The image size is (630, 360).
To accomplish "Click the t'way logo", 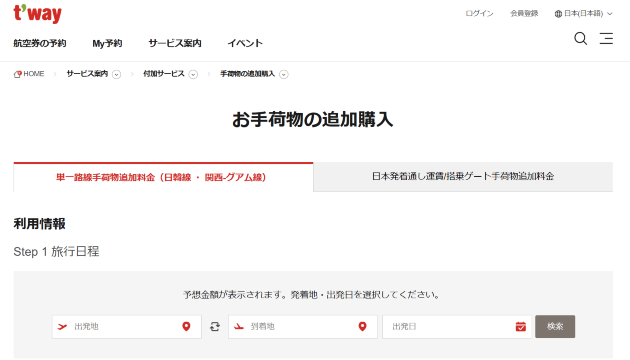I will tap(37, 14).
